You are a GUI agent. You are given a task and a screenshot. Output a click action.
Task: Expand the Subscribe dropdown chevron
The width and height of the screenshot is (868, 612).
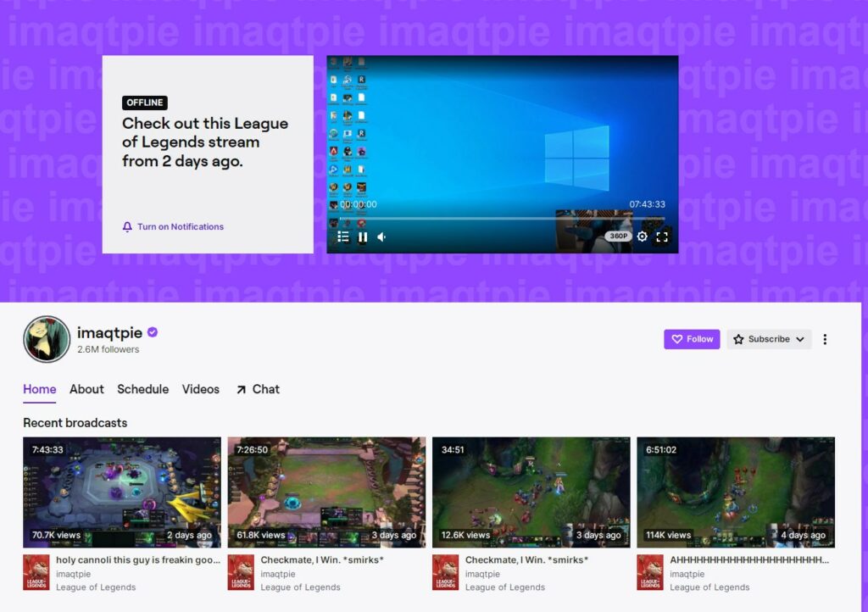[x=800, y=339]
